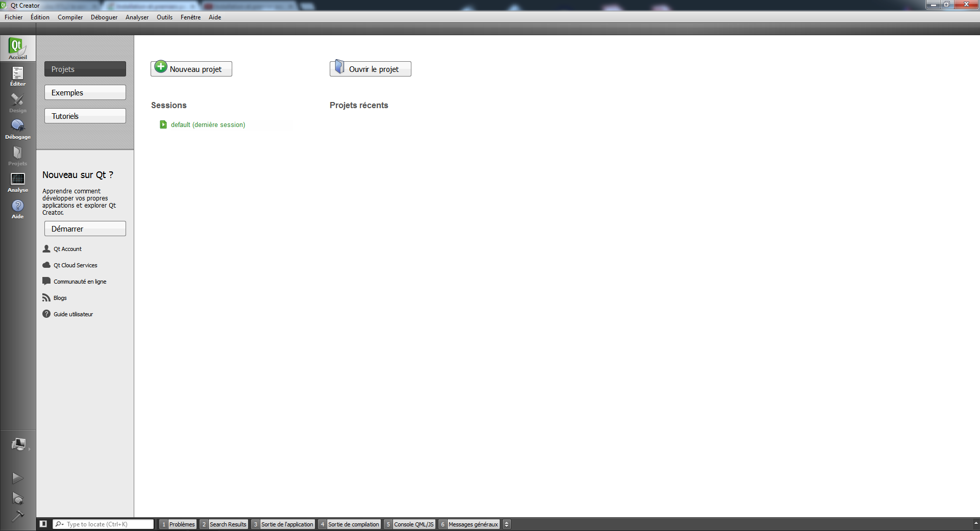Toggle the left sidebar visibility
980x531 pixels.
(43, 524)
